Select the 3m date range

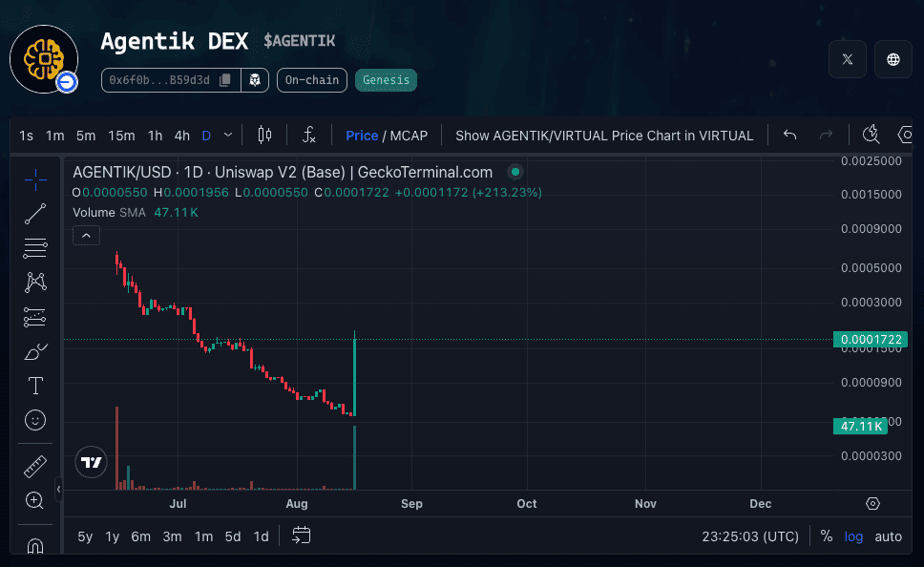[172, 536]
